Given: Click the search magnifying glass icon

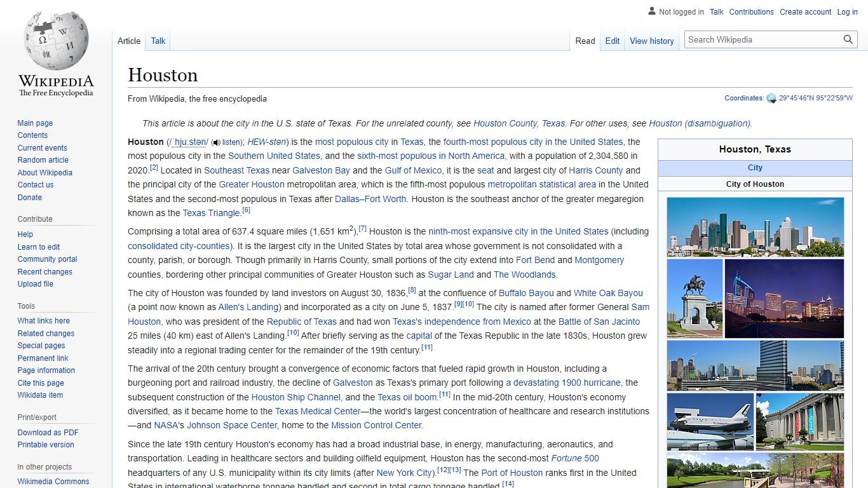Looking at the screenshot, I should 848,39.
